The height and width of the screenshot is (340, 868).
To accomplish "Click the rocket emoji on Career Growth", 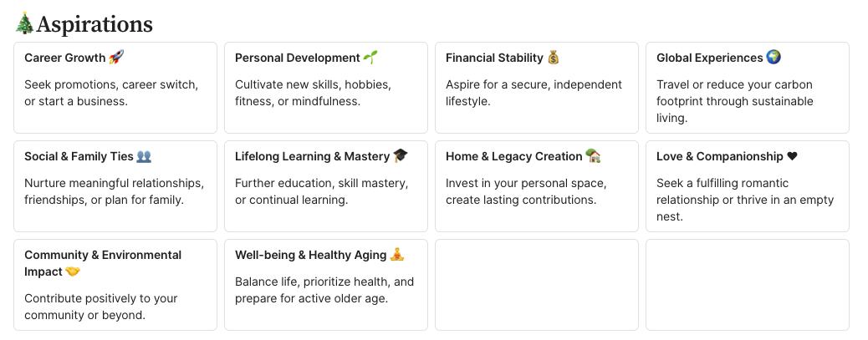I will point(116,58).
